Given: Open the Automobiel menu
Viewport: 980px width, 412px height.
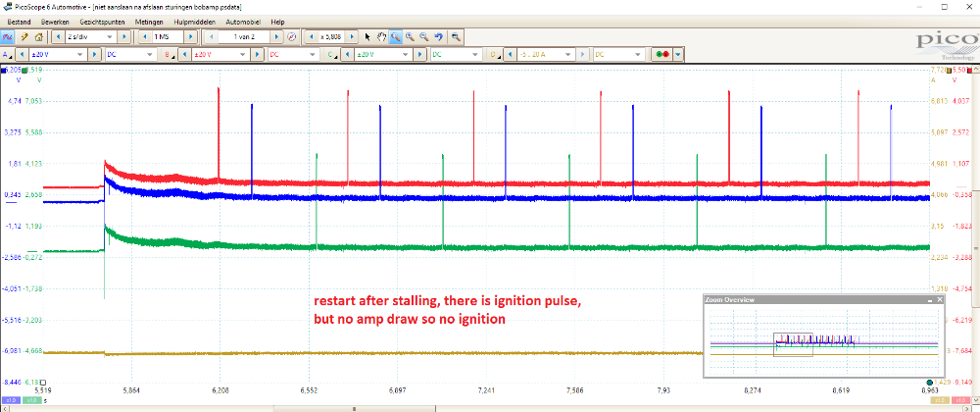Looking at the screenshot, I should click(x=242, y=21).
